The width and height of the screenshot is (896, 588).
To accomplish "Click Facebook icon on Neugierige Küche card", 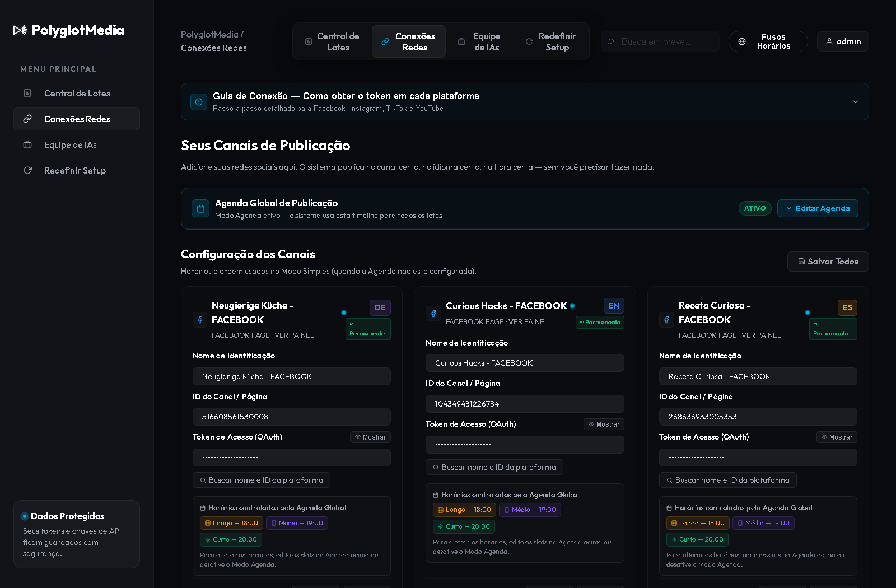I will 200,320.
